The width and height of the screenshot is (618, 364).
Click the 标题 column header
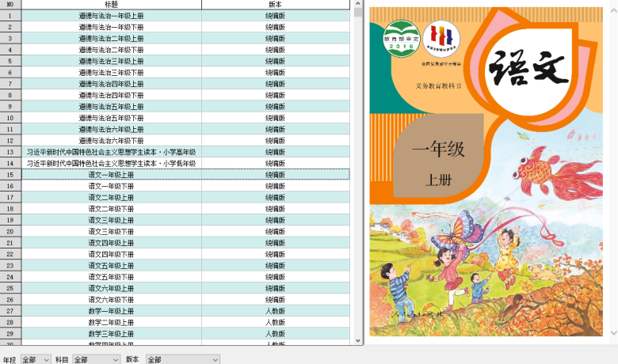(x=112, y=4)
